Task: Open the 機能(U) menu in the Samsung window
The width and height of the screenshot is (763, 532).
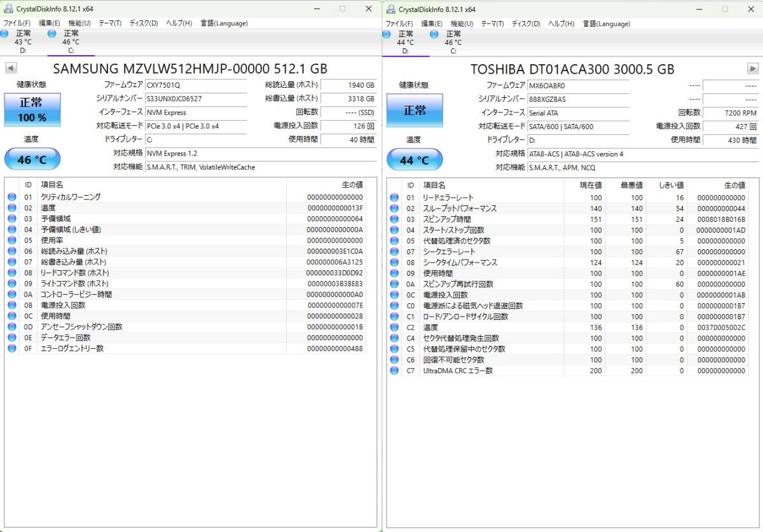Action: coord(79,24)
